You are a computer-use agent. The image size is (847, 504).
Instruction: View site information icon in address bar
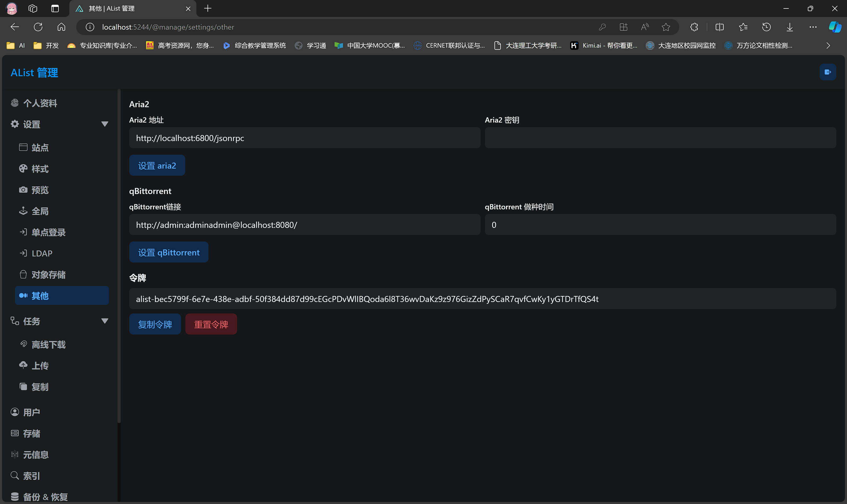[x=90, y=27]
